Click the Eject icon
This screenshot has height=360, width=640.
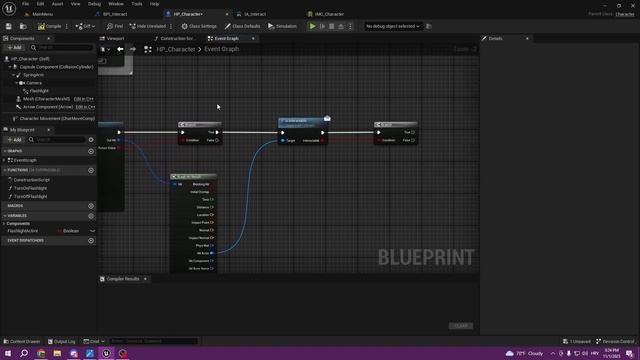tap(341, 26)
